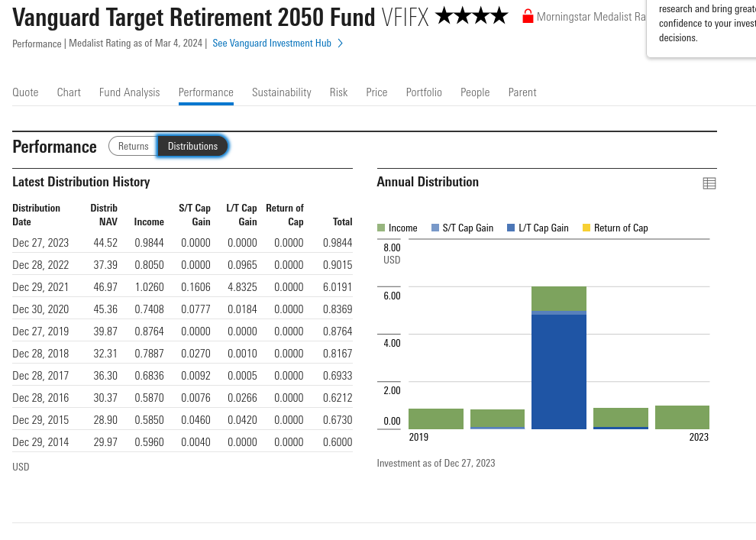756x540 pixels.
Task: Open the Chart tab
Action: click(69, 92)
